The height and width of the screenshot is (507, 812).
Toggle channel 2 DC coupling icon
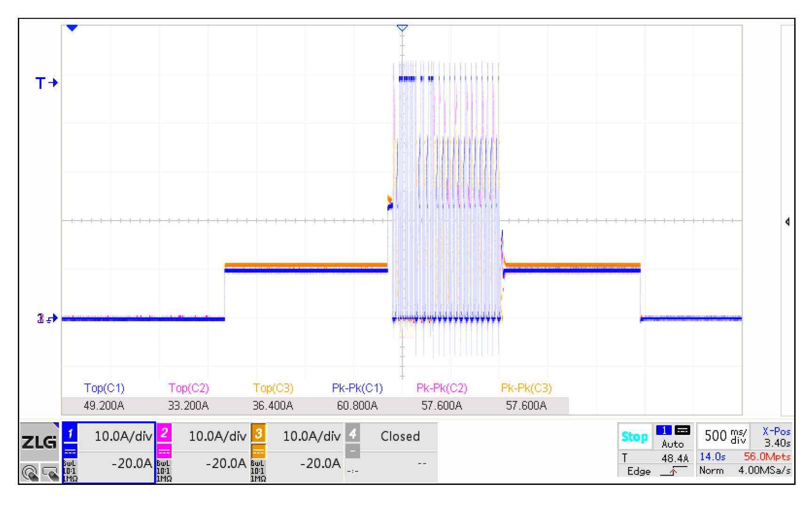click(x=164, y=452)
